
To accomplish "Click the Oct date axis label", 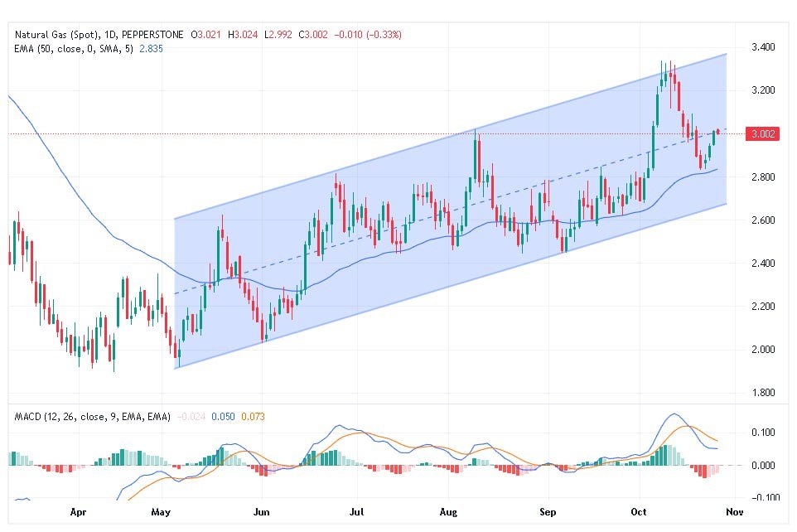I will pos(639,512).
